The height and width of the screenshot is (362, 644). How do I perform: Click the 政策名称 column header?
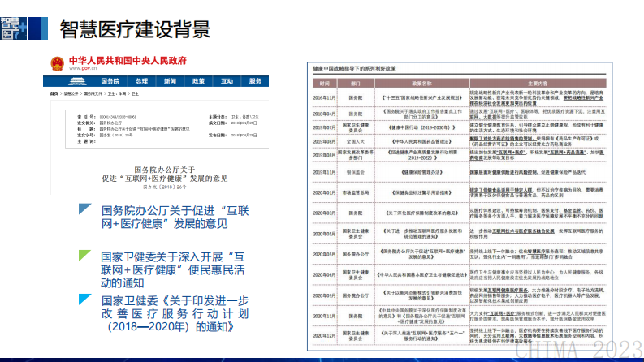point(421,84)
